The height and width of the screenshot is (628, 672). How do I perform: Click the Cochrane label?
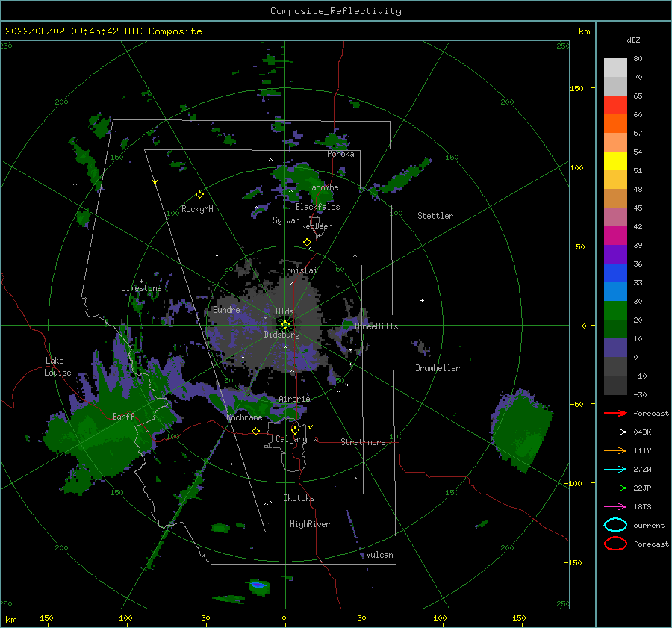[244, 417]
